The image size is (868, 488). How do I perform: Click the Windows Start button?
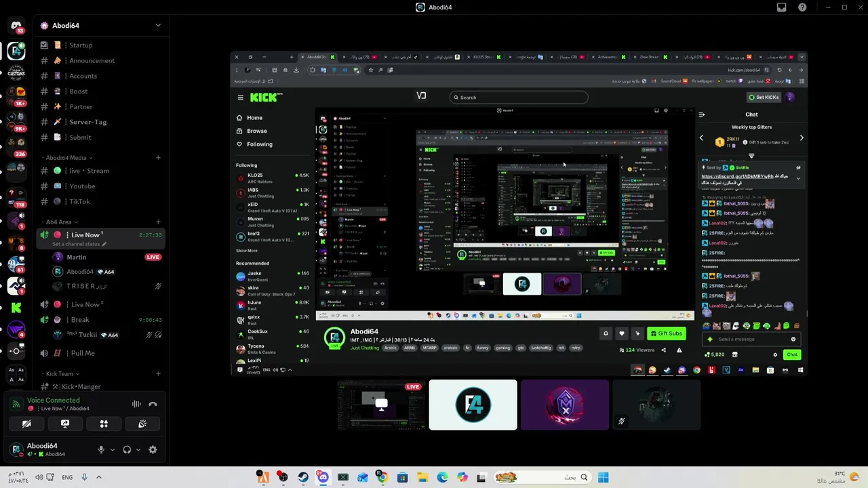pos(603,477)
